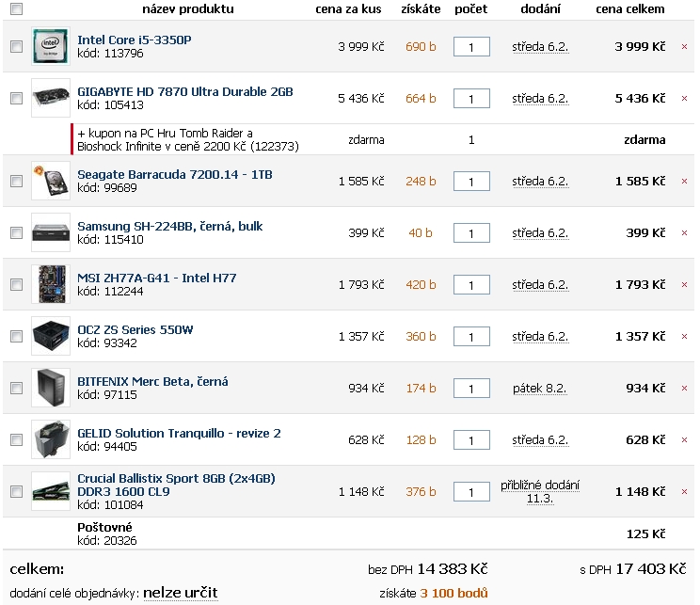Check the MSI ZH77A-G41 row checkbox
Image resolution: width=700 pixels, height=605 pixels.
coord(17,285)
